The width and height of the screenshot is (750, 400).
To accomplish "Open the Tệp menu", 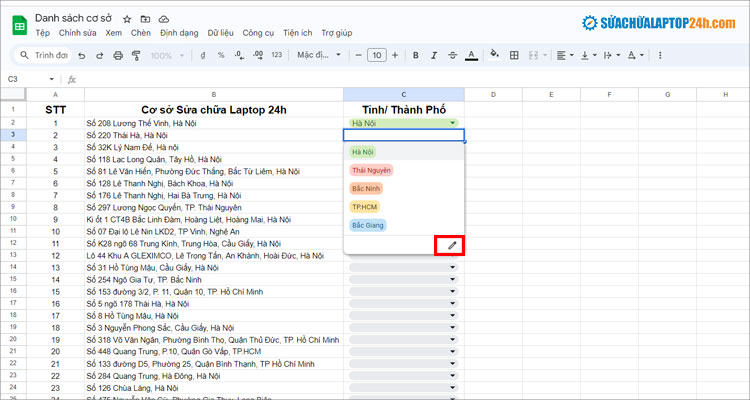I will [x=43, y=33].
